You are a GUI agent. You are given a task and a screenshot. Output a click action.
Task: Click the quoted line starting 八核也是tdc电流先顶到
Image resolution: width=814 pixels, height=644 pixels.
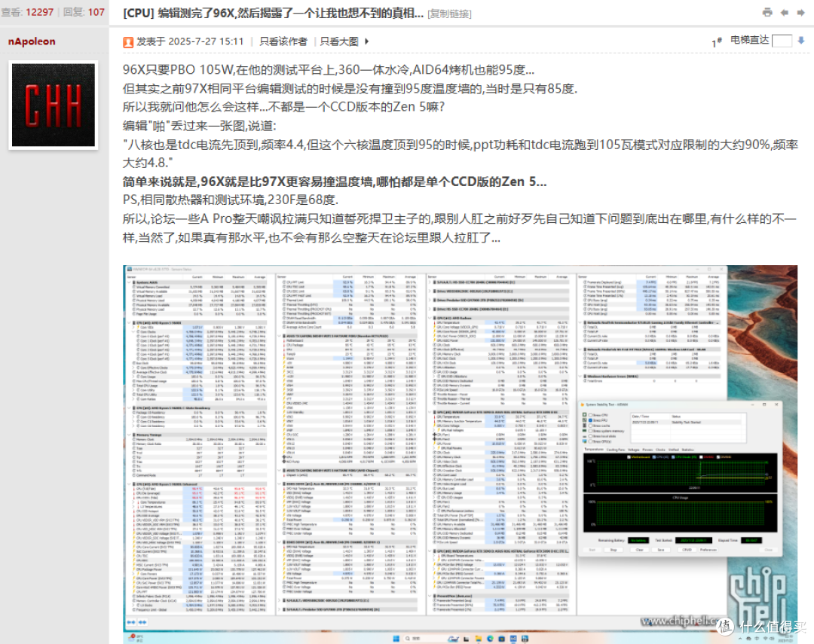[460, 154]
